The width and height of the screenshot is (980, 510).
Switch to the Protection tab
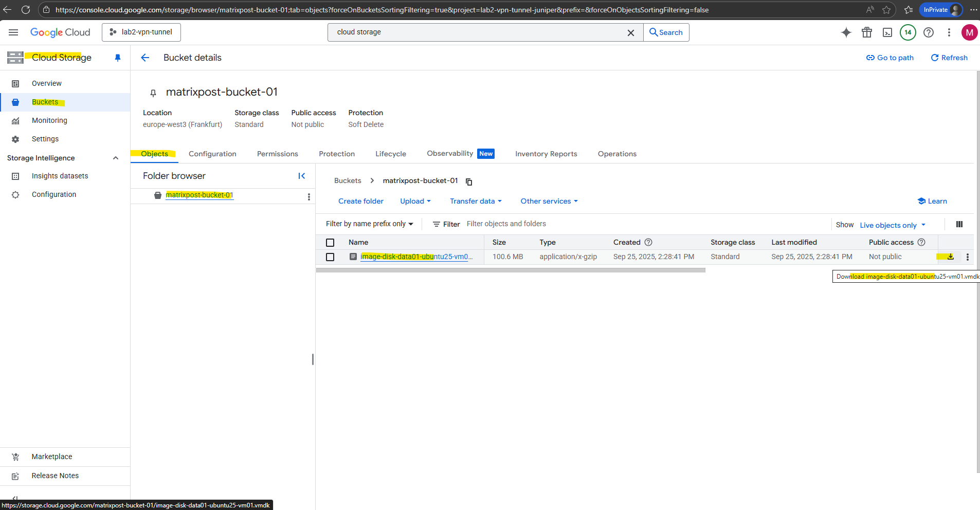coord(337,154)
